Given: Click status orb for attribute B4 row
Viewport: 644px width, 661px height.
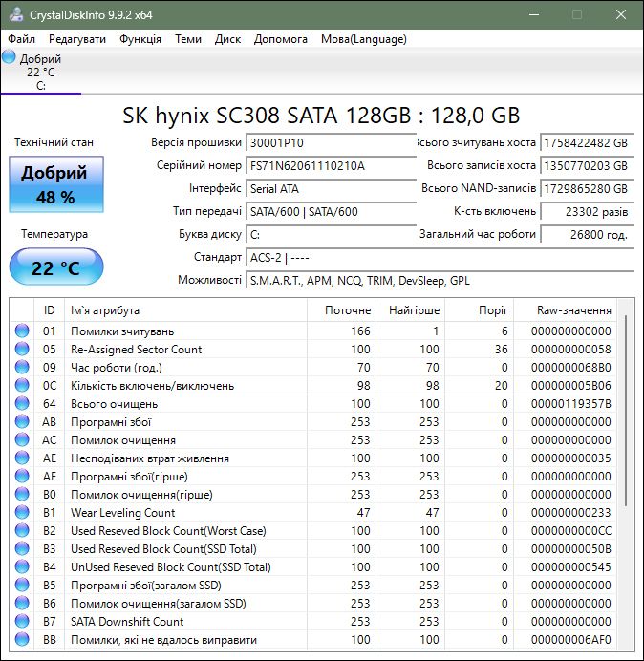Looking at the screenshot, I should pos(22,566).
